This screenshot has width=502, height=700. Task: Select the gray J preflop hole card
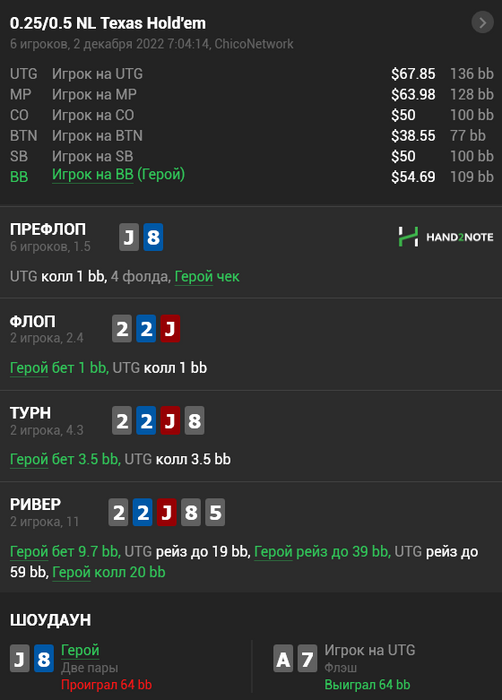coord(129,237)
